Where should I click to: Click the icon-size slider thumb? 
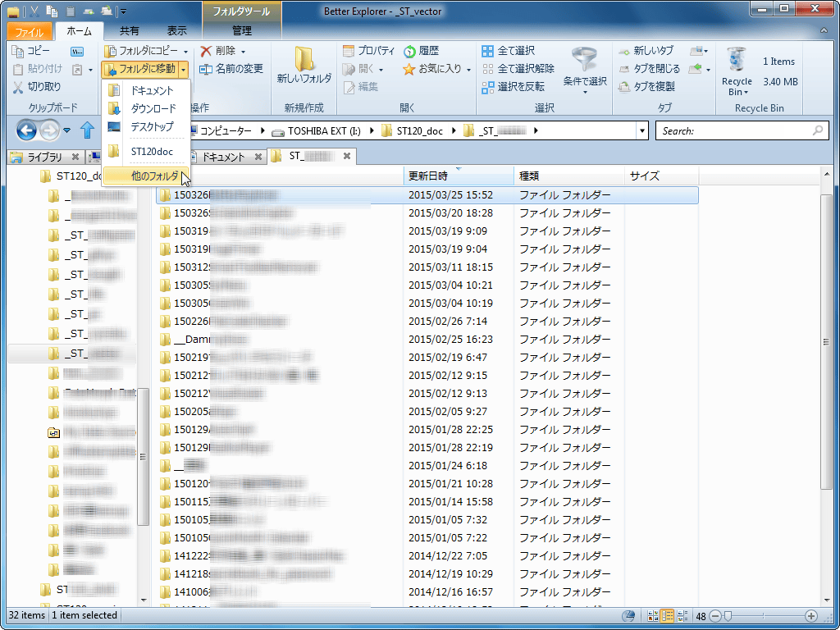pos(727,616)
